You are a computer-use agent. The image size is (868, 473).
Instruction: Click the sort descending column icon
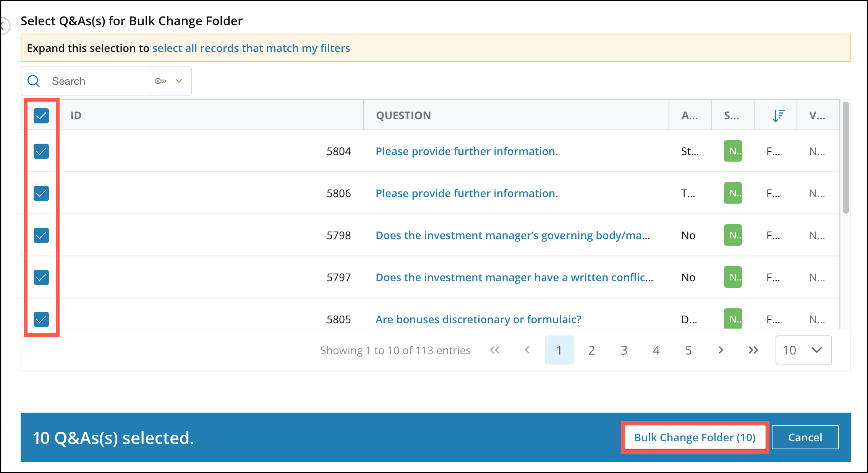778,115
